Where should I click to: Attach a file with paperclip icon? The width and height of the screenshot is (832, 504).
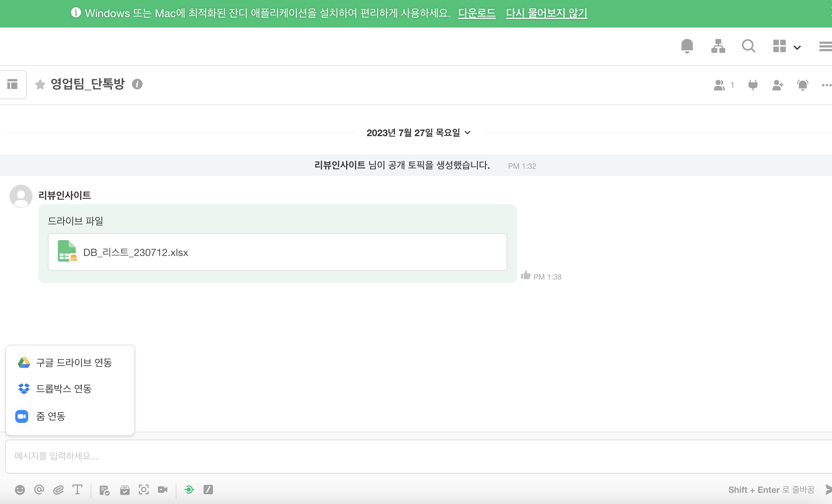(58, 490)
